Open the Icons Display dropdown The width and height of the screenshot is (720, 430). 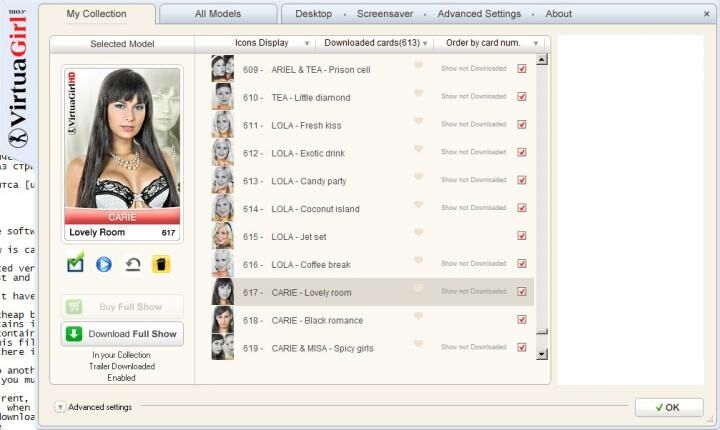(272, 43)
